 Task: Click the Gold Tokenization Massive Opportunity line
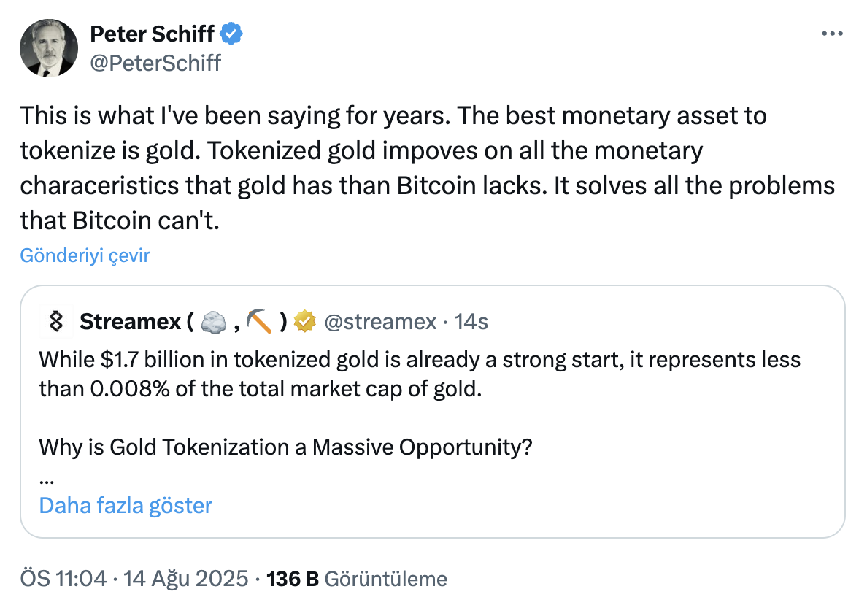285,447
